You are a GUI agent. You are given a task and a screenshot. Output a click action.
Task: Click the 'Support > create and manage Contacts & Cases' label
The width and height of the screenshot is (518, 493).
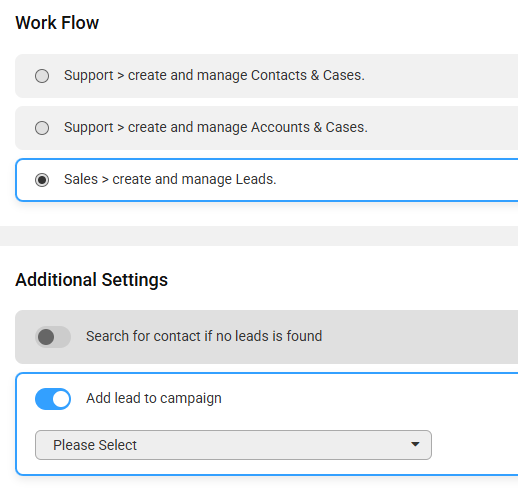[x=214, y=75]
